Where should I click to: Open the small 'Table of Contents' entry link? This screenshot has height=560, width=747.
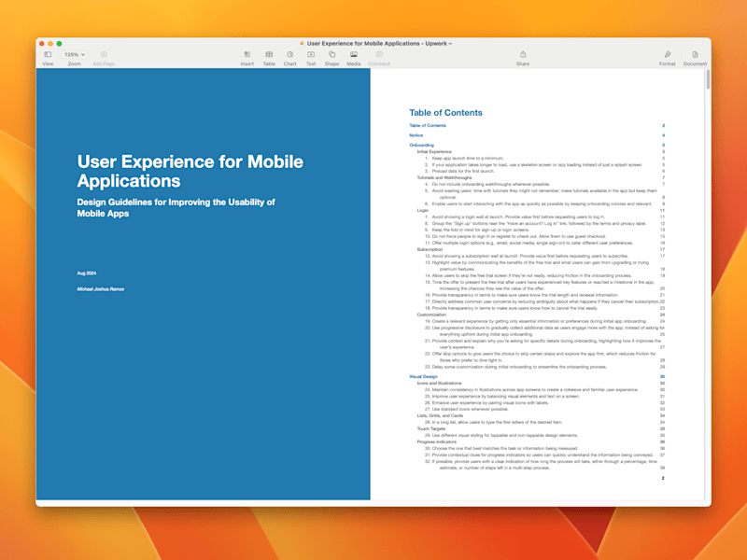[428, 126]
